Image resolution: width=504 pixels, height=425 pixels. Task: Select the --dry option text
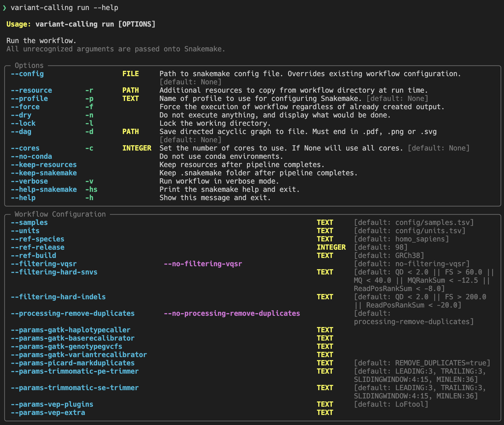(x=21, y=115)
